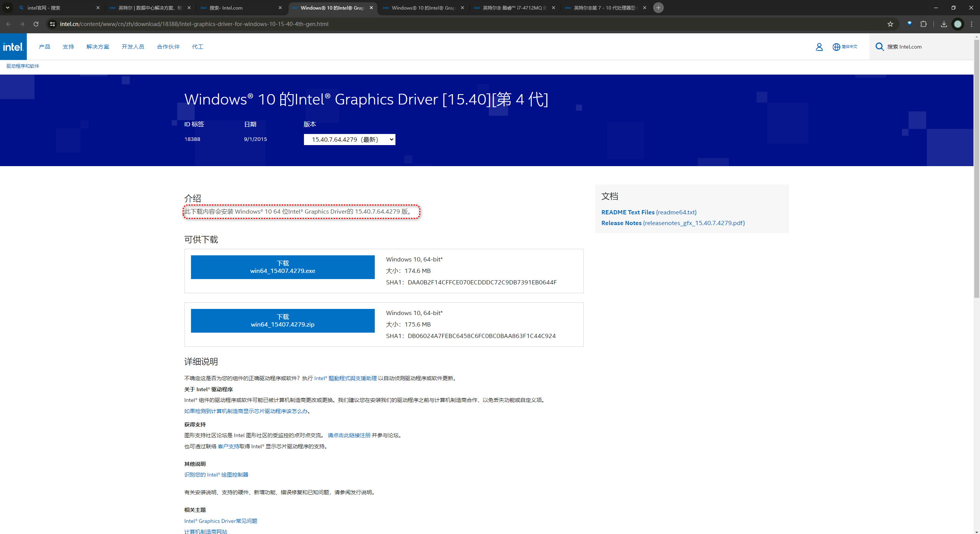This screenshot has width=980, height=534.
Task: Open the user account sign-in icon
Action: (x=819, y=47)
